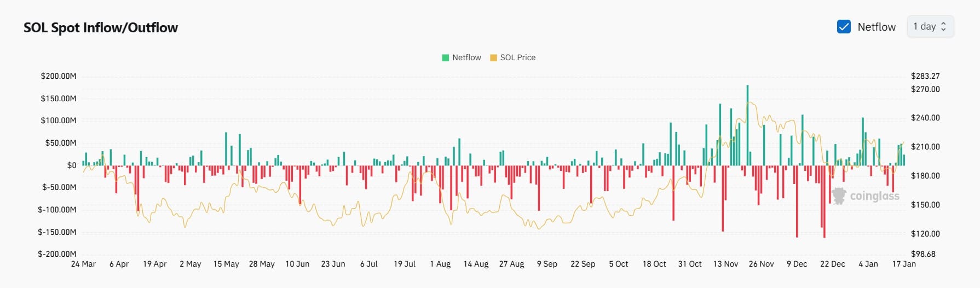This screenshot has height=288, width=980.
Task: Click the coinglass watermark mascot icon
Action: pyautogui.click(x=838, y=195)
